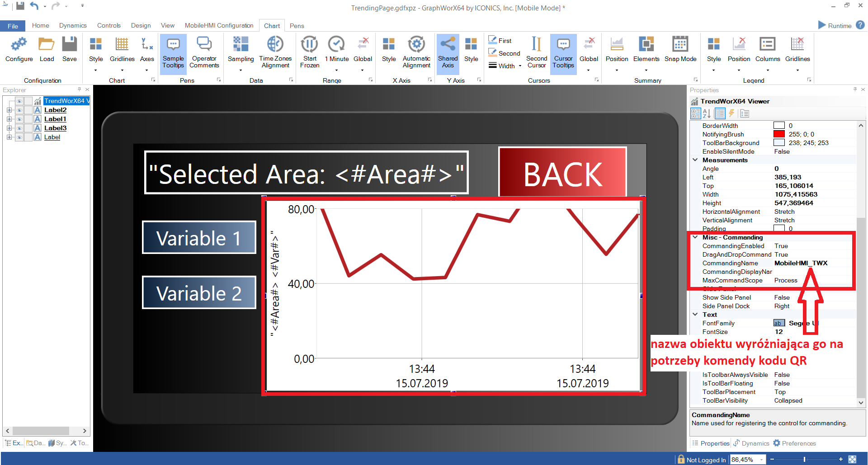
Task: Expand the Label1 tree node
Action: [9, 119]
